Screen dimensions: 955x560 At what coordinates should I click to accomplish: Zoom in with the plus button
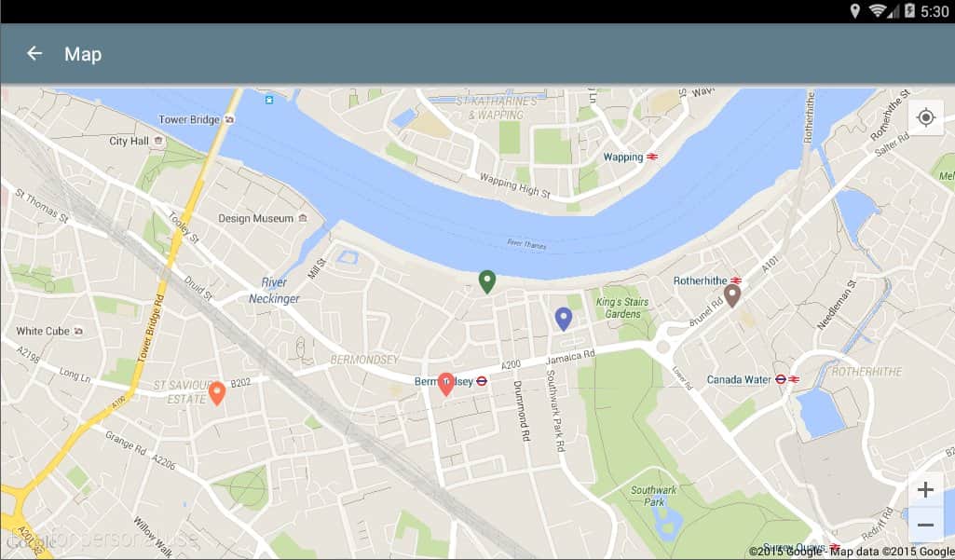925,489
